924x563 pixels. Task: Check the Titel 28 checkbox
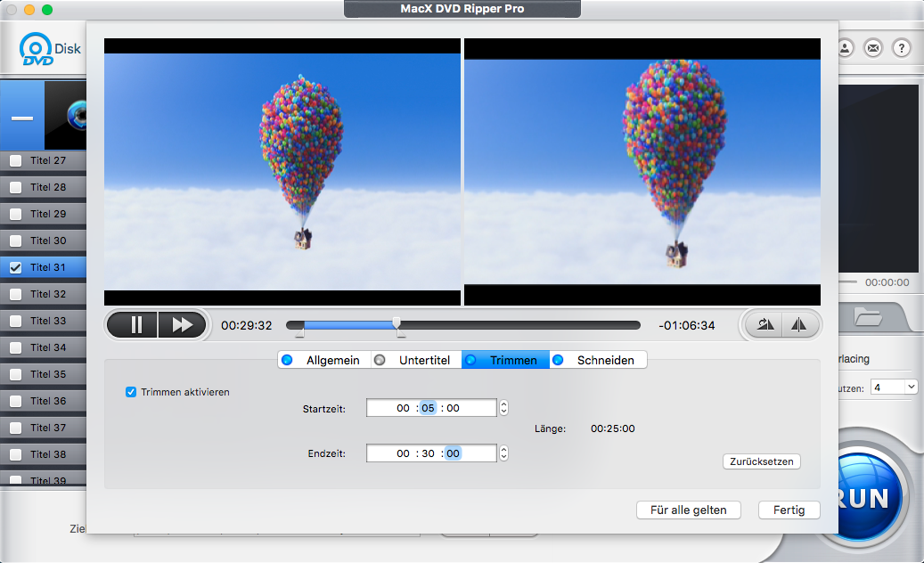16,187
